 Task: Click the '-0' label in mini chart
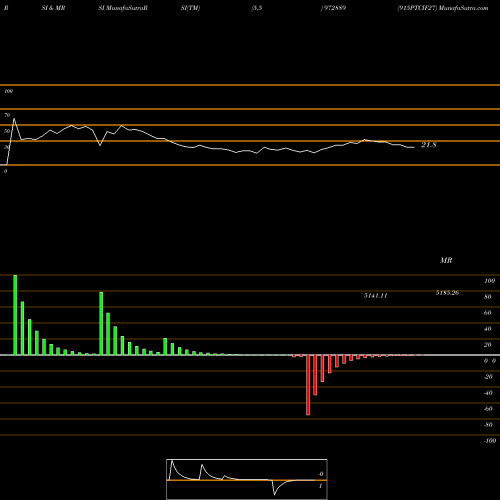coord(321,474)
